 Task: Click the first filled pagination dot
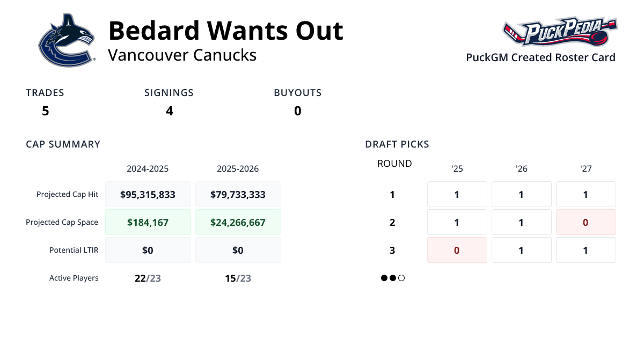pos(384,278)
